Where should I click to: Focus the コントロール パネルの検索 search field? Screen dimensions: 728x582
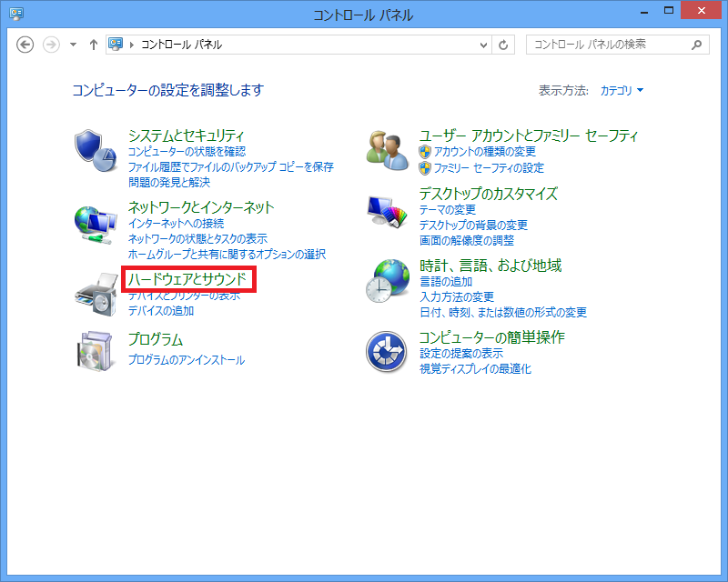[605, 45]
